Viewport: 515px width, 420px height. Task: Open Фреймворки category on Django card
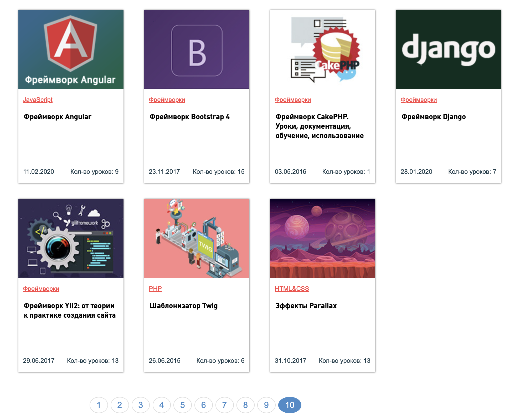point(419,100)
